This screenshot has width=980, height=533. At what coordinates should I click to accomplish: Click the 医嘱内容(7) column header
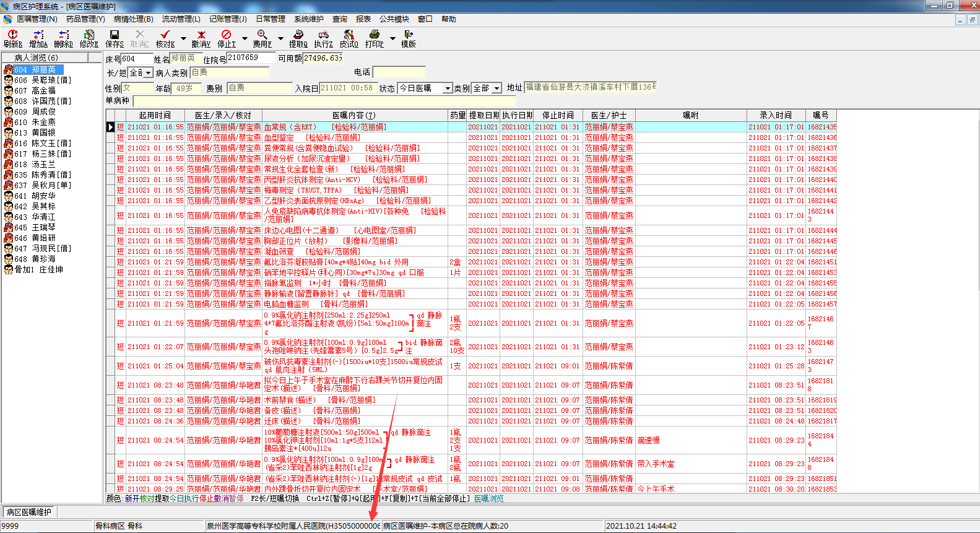(x=354, y=115)
